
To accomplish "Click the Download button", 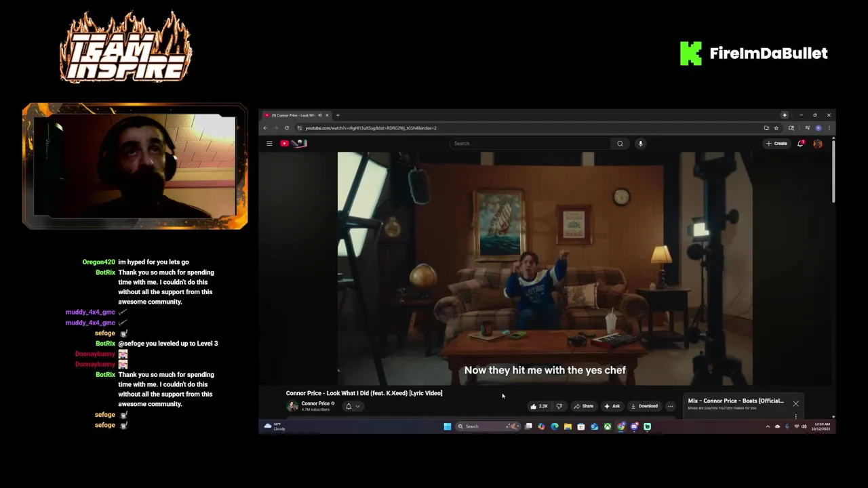I will 644,406.
